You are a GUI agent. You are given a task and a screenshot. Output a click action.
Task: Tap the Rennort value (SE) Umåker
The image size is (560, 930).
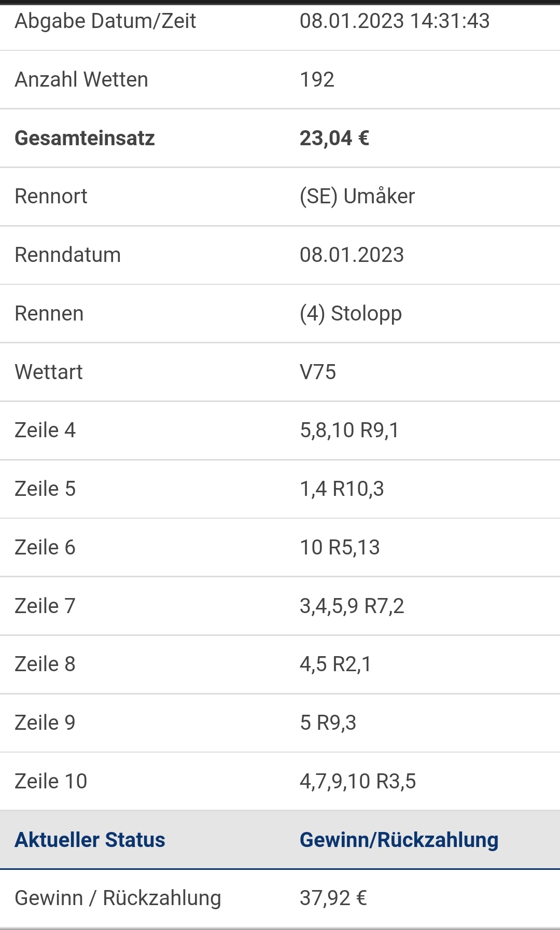pos(357,197)
